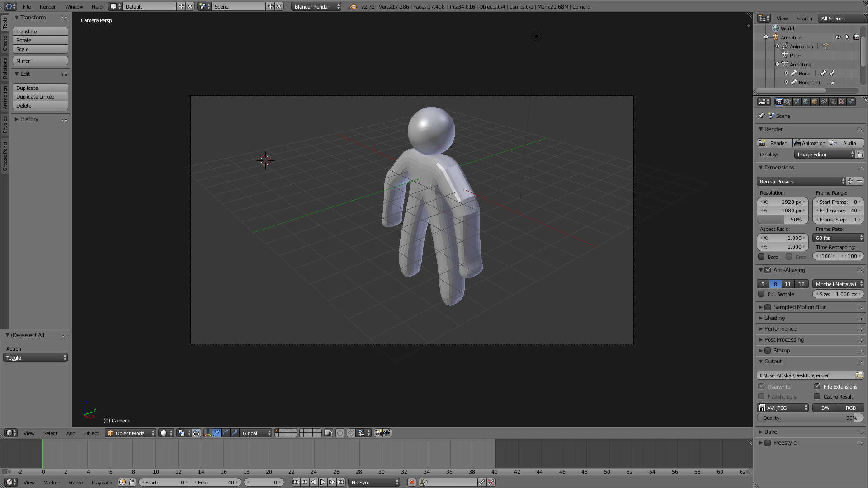Select the scale manipulator icon

[235, 433]
